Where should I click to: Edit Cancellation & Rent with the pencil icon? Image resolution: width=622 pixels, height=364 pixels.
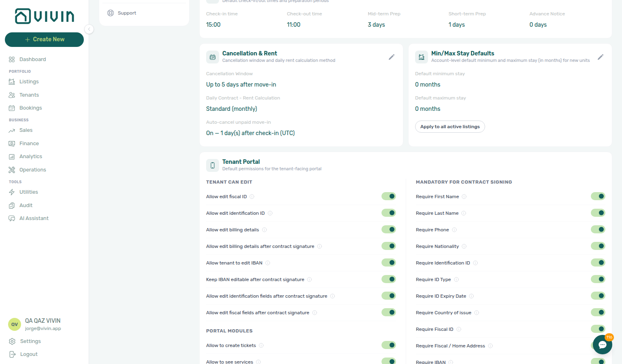click(392, 57)
